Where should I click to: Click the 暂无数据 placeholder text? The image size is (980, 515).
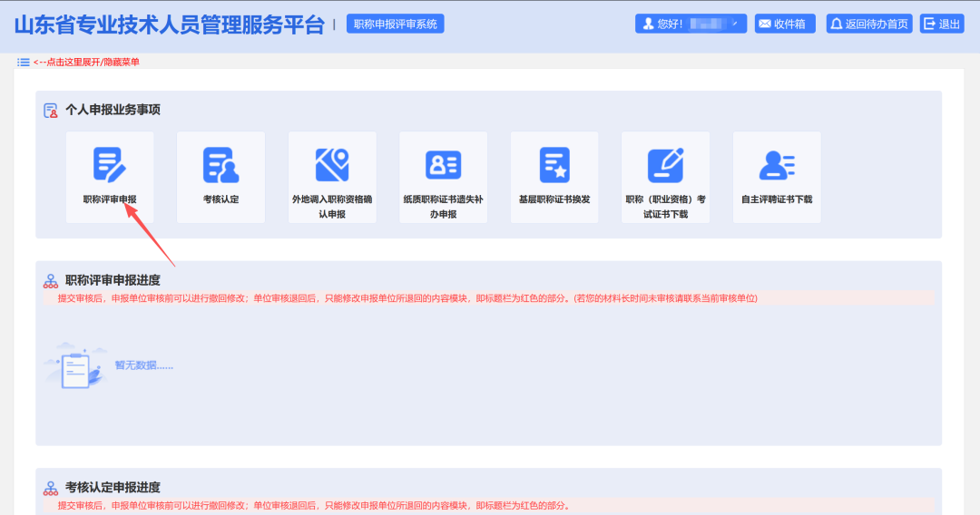click(143, 365)
